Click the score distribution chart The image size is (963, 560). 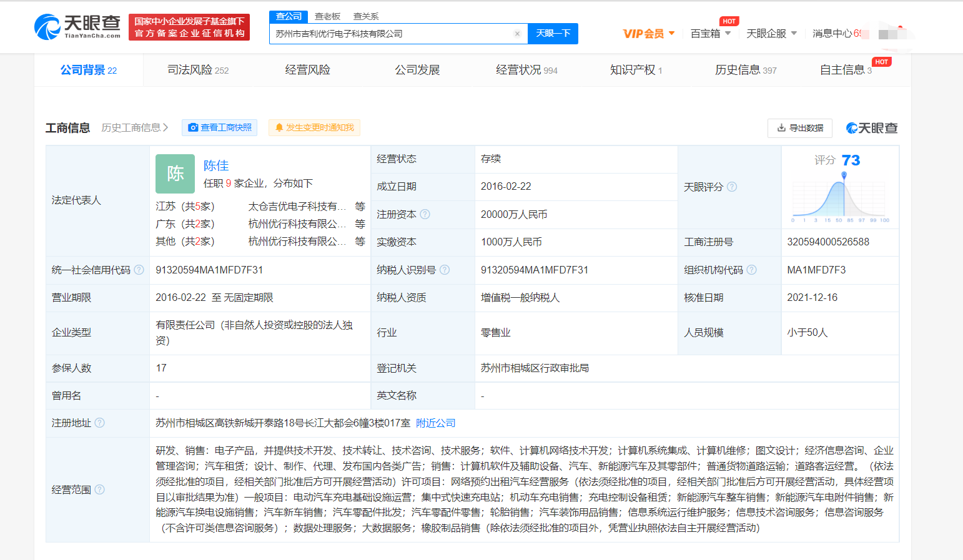pyautogui.click(x=840, y=198)
